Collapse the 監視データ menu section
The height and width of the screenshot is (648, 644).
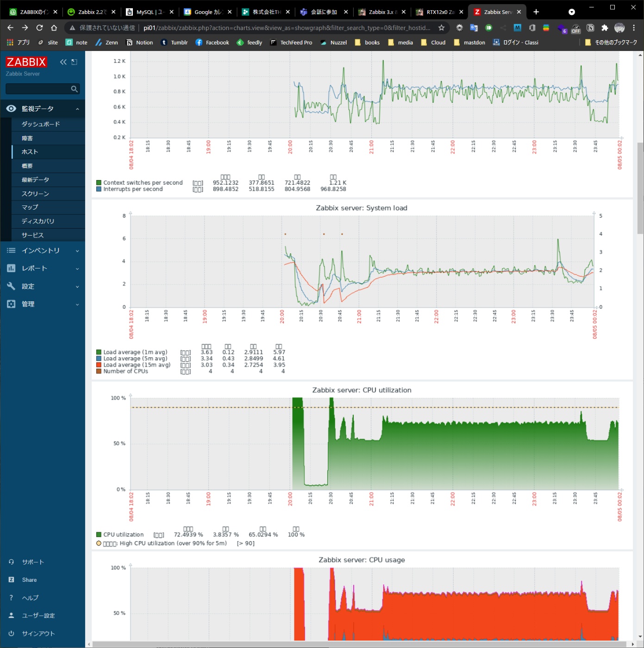tap(43, 109)
